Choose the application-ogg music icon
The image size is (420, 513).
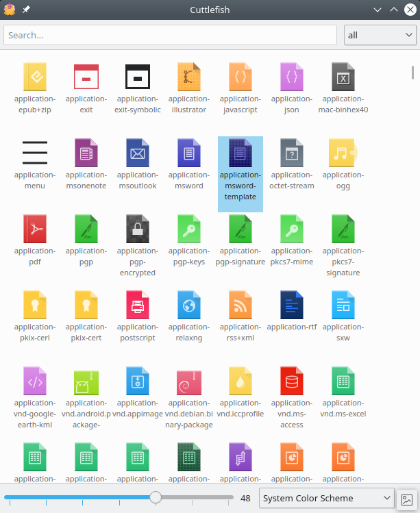coord(343,153)
